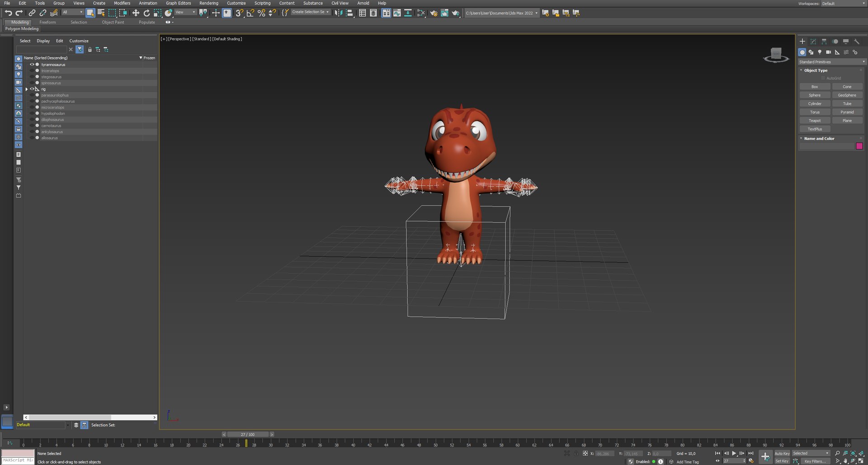Open the reference coordinate View dropdown
This screenshot has height=465, width=868.
(185, 13)
